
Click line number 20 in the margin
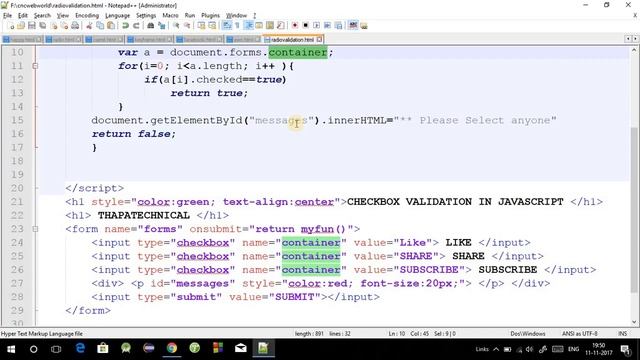17,188
